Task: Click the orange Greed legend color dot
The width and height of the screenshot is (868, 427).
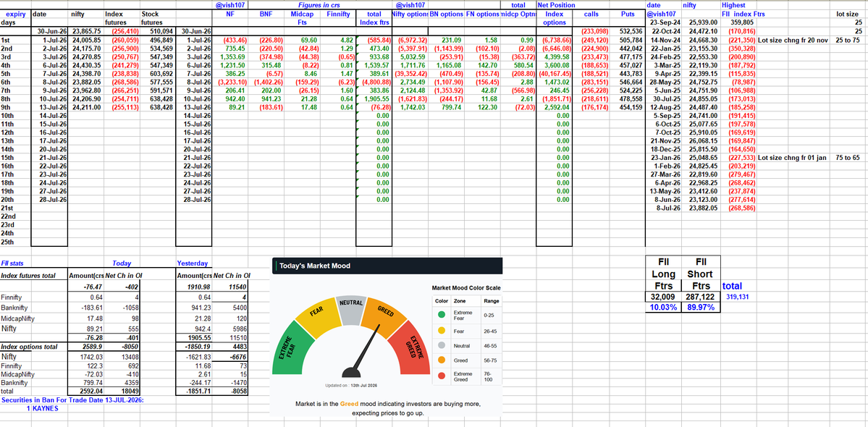Action: [441, 361]
